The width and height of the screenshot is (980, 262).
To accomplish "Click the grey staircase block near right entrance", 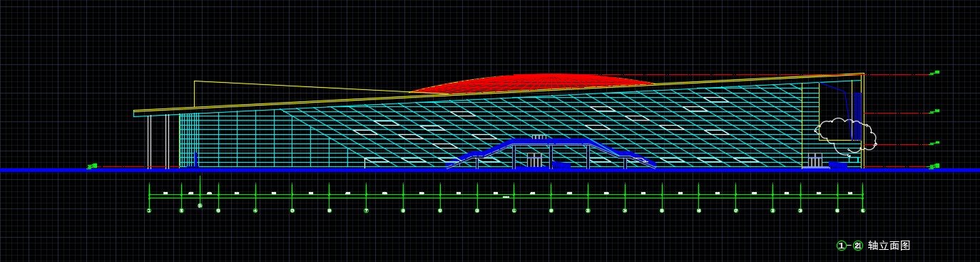I will 815,161.
